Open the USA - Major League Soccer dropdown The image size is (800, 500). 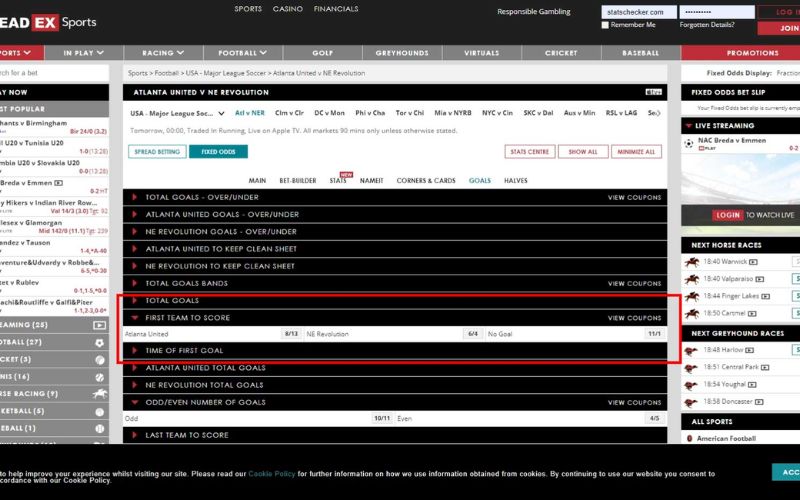tap(177, 113)
